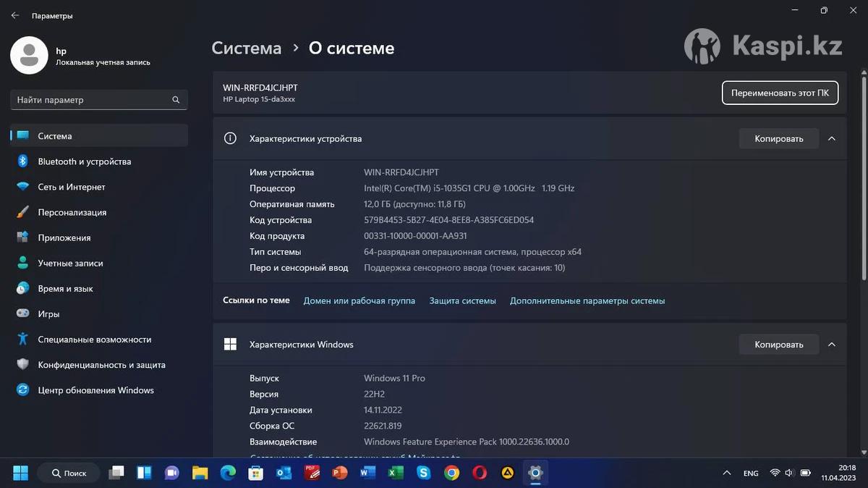
Task: Launch Outlook from the taskbar
Action: 284,473
